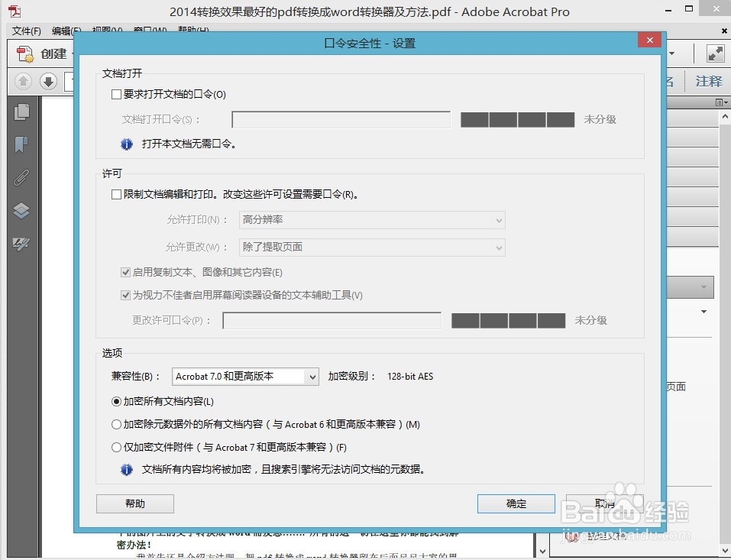Click the full screen expand icon
This screenshot has height=560, width=731.
click(x=716, y=53)
